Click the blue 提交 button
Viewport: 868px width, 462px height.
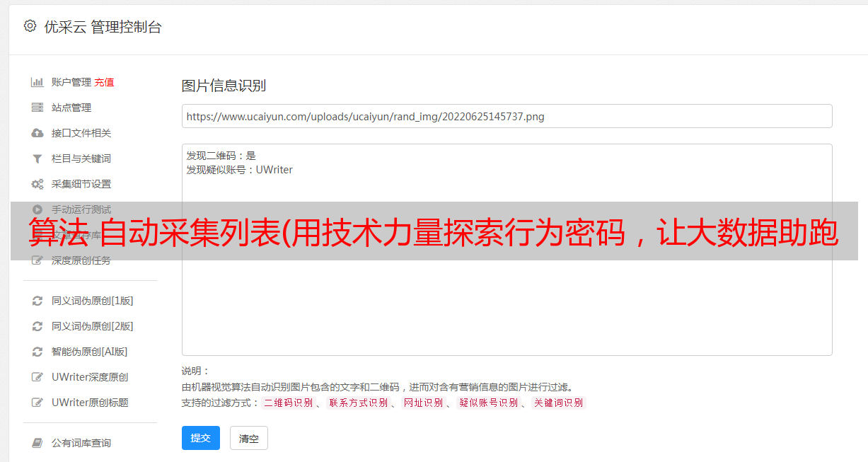coord(201,438)
